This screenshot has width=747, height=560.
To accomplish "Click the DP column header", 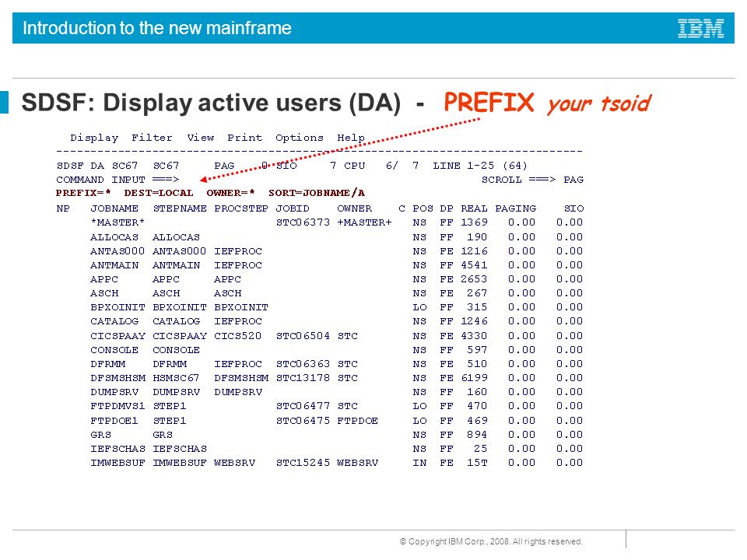I will tap(447, 208).
